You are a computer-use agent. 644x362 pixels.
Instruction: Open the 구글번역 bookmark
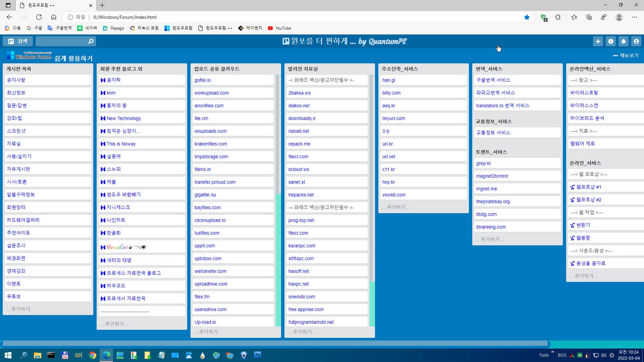pyautogui.click(x=59, y=28)
